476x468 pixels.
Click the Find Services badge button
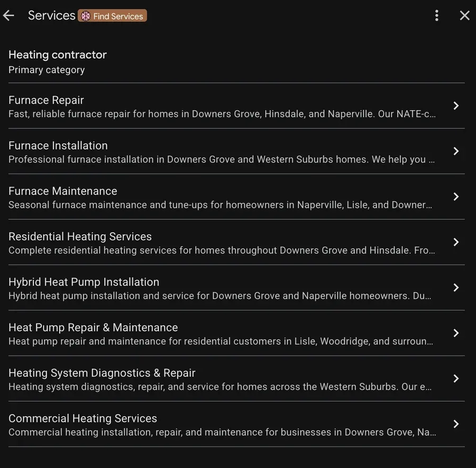pos(112,16)
